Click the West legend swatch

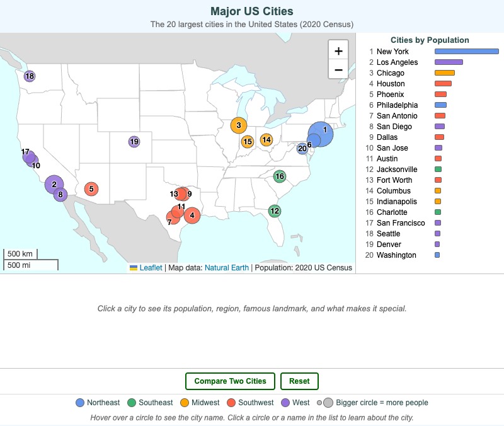tap(285, 403)
